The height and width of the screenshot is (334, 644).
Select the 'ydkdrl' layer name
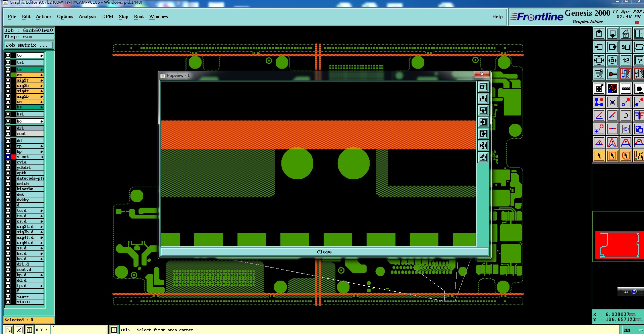[30, 168]
